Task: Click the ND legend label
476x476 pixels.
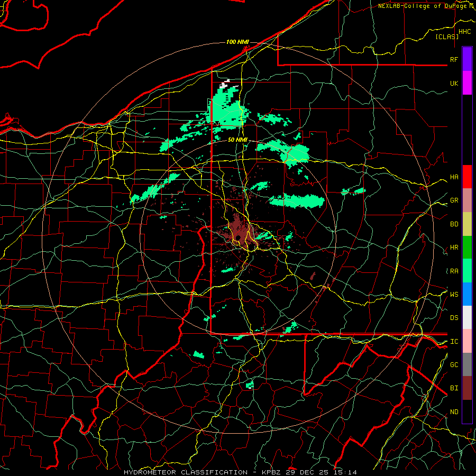Action: (x=454, y=412)
